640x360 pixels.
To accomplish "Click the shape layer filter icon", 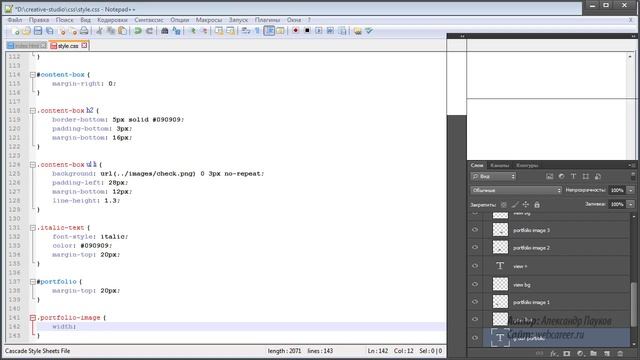I will [586, 176].
